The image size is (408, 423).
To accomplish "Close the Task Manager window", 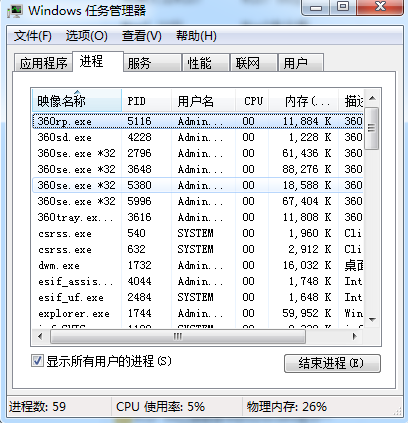I will pos(380,7).
